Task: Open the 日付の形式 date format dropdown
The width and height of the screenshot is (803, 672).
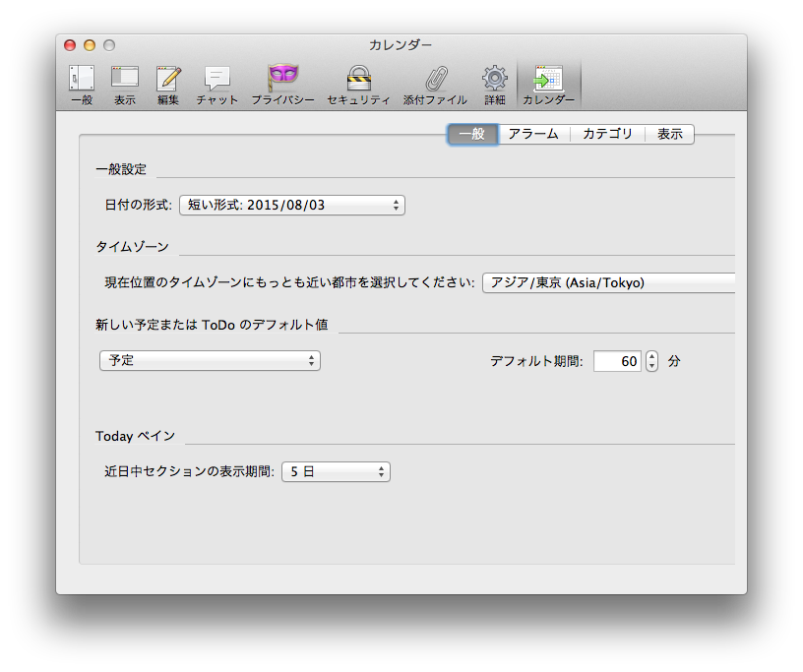Action: point(291,206)
